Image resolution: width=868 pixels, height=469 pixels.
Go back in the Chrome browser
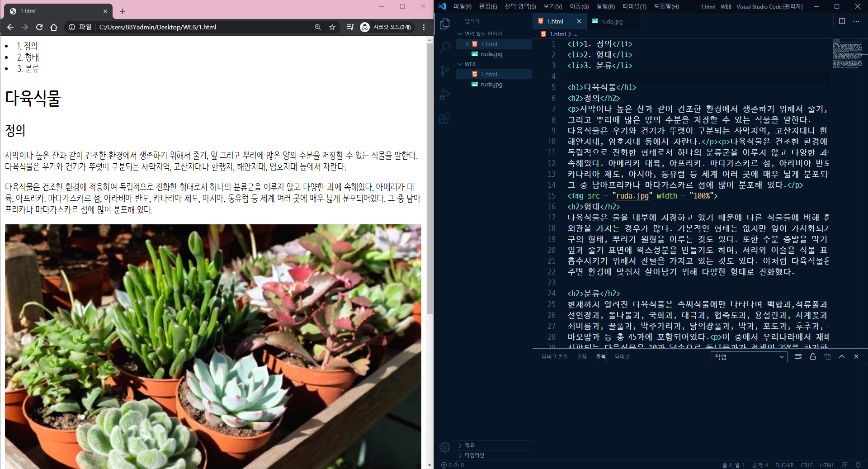[10, 27]
